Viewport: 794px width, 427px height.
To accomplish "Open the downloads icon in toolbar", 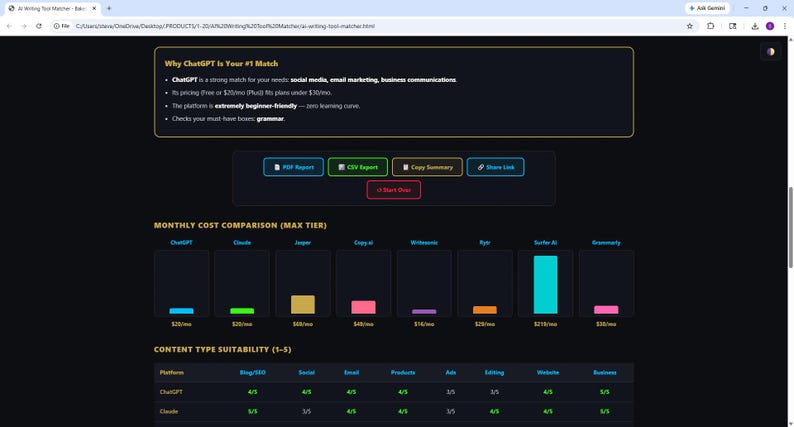I will click(x=755, y=26).
